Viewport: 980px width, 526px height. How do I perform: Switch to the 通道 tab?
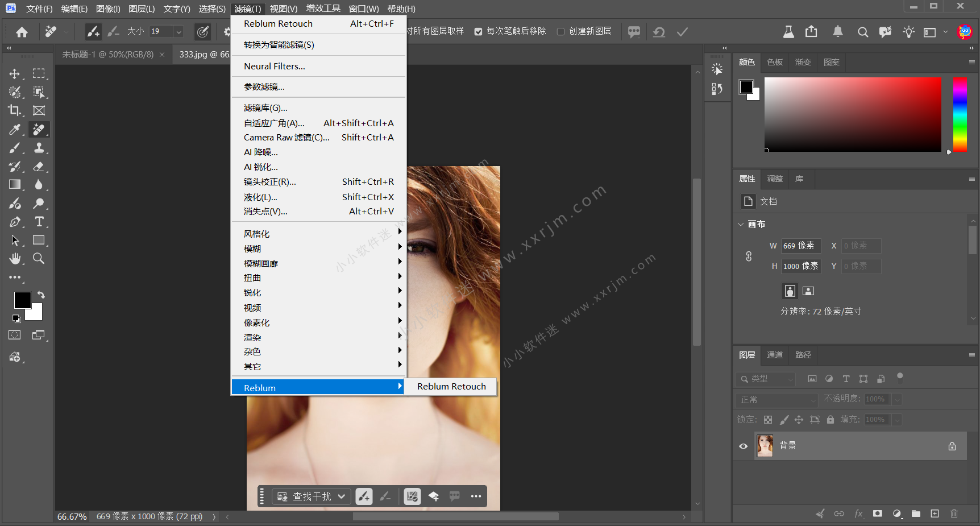coord(775,355)
